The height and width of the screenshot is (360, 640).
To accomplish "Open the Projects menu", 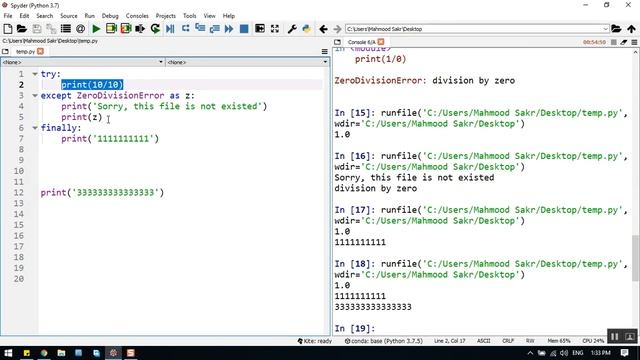I will click(x=165, y=16).
